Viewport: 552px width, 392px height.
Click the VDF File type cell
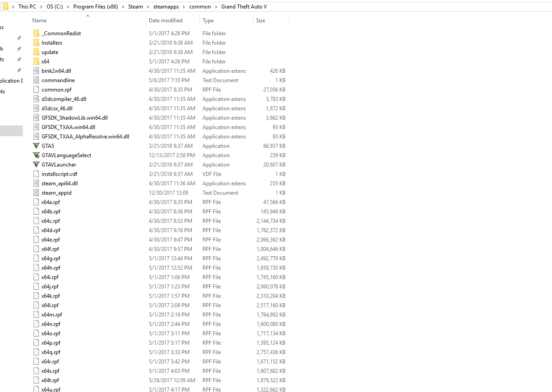click(212, 174)
